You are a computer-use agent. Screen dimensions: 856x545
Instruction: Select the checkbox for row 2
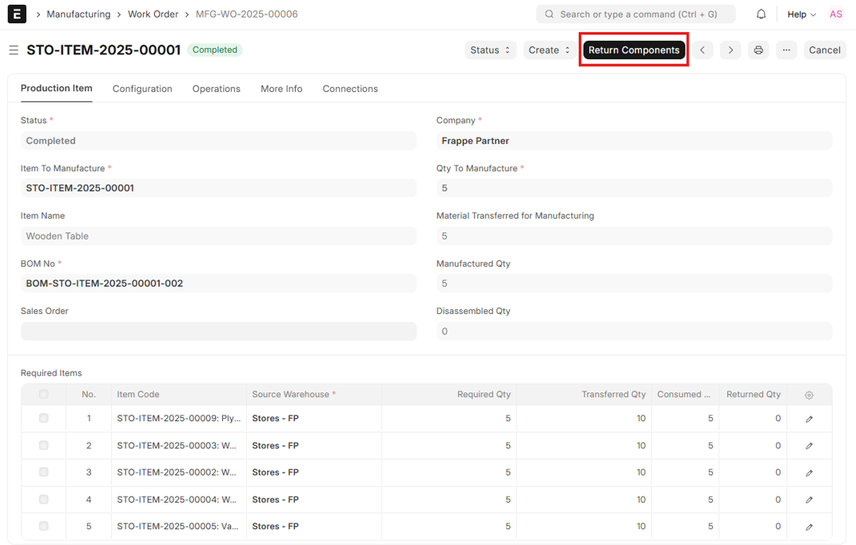(x=43, y=446)
